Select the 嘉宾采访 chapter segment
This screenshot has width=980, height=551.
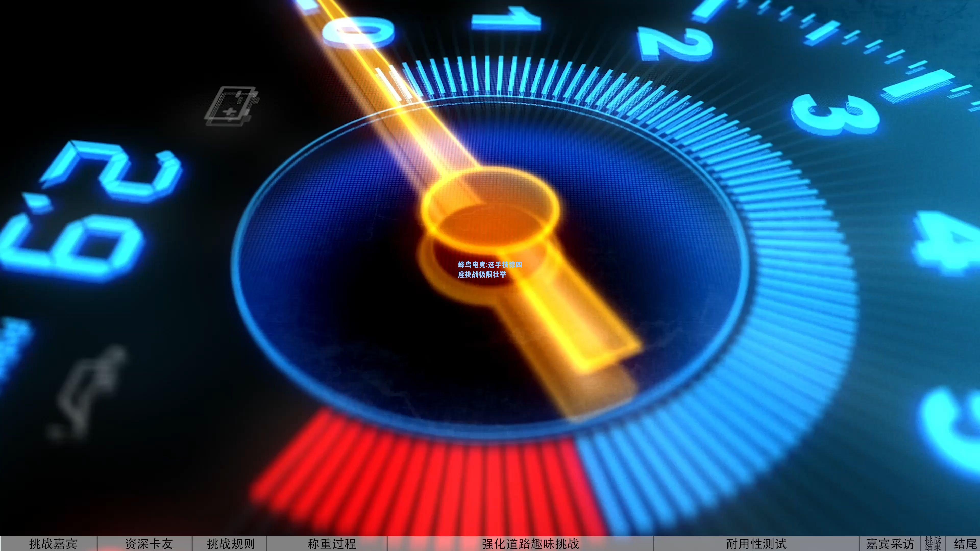pyautogui.click(x=890, y=544)
